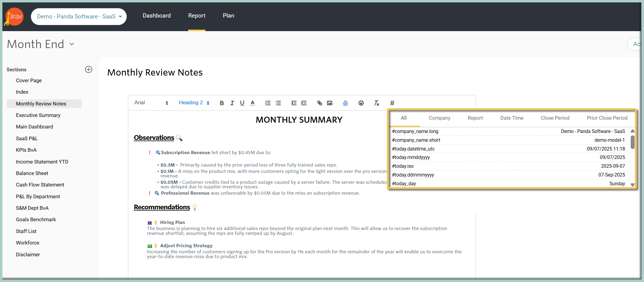The height and width of the screenshot is (282, 644).
Task: Insert the #today_day variable
Action: coord(508,184)
